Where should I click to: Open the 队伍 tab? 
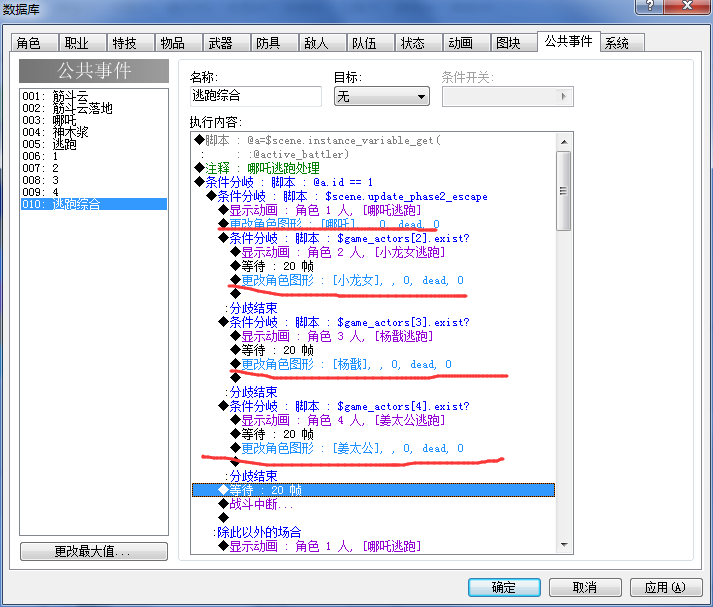pyautogui.click(x=371, y=43)
